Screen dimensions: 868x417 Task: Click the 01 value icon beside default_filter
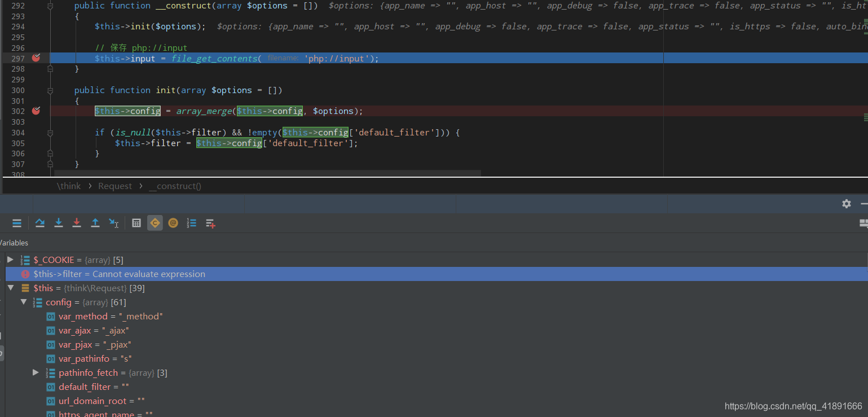coord(51,387)
